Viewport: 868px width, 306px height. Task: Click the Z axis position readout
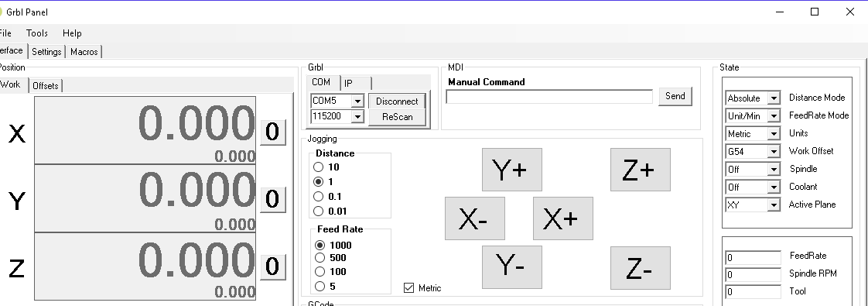[x=145, y=266]
